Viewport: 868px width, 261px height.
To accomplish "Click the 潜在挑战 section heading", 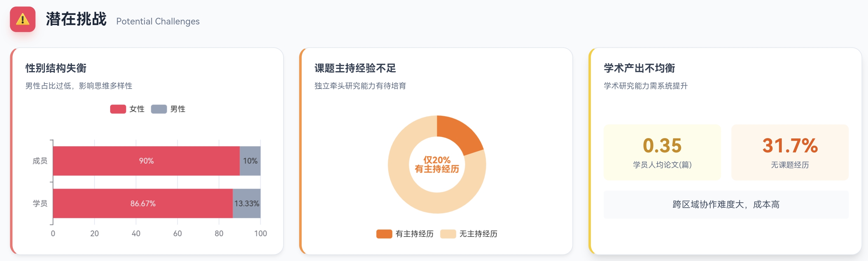I will [x=76, y=19].
